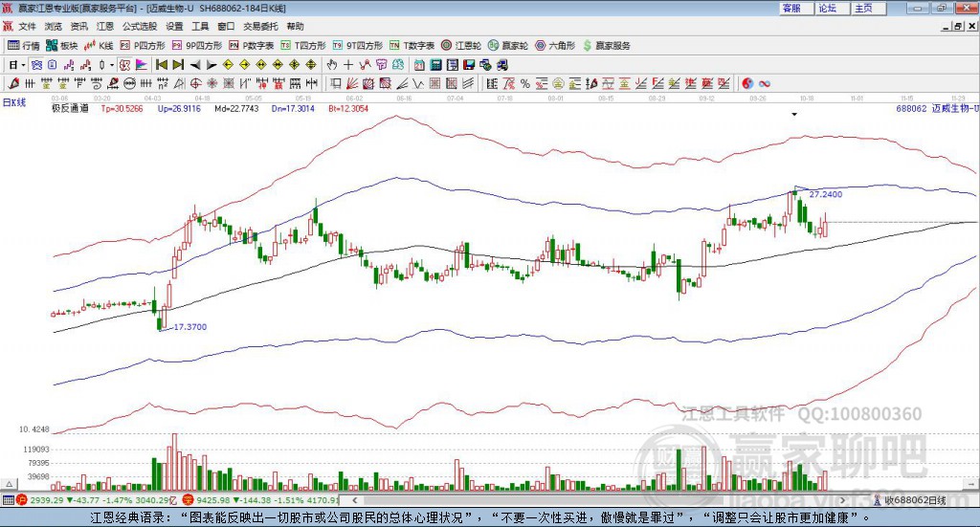This screenshot has width=980, height=527.
Task: Click the 27.2400 high price label
Action: (x=826, y=194)
